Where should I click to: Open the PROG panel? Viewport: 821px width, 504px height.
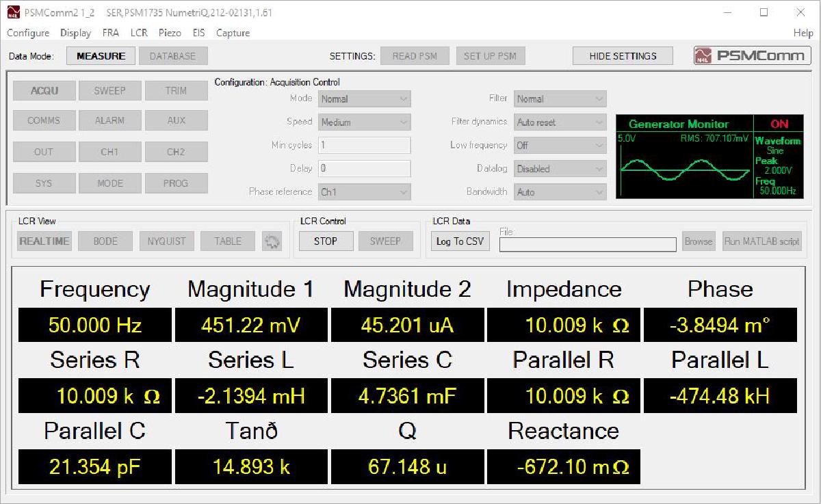pyautogui.click(x=175, y=183)
